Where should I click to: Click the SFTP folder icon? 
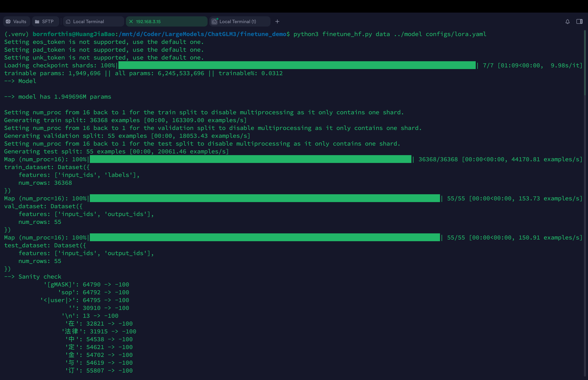(x=37, y=21)
